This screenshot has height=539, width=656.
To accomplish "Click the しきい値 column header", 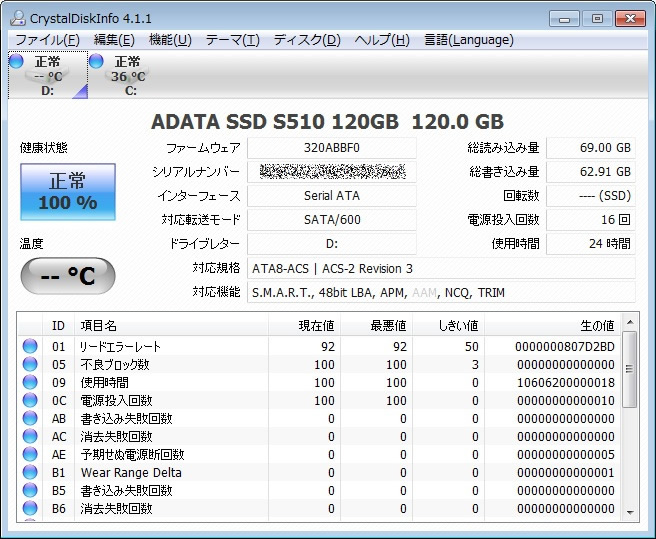I will click(448, 325).
